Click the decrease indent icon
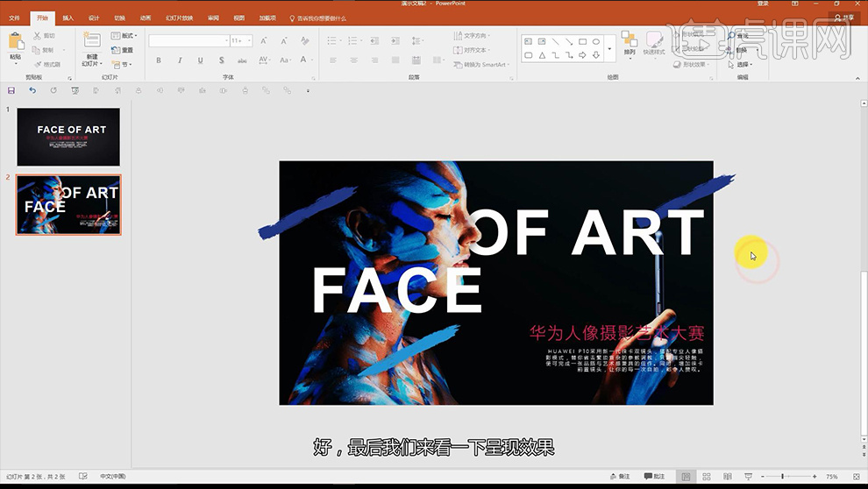 click(x=374, y=40)
